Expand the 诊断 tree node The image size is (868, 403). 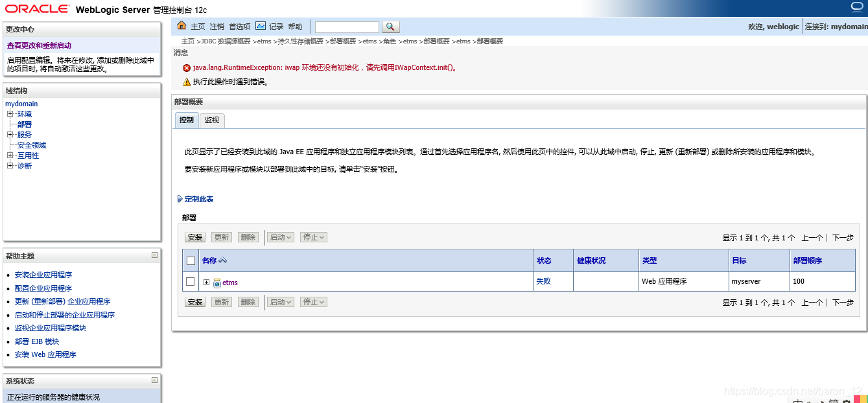(x=10, y=166)
